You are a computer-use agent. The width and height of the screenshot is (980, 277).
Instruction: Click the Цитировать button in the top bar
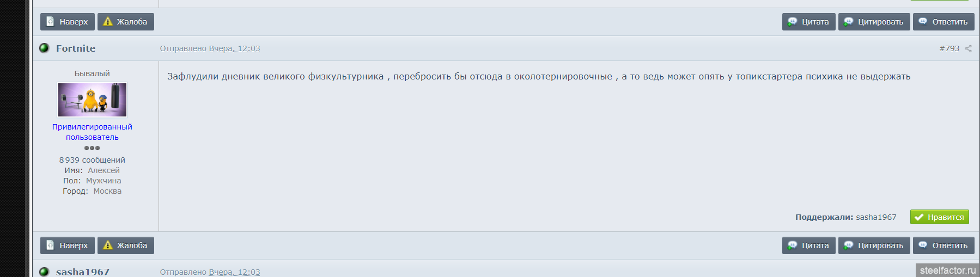coord(874,22)
